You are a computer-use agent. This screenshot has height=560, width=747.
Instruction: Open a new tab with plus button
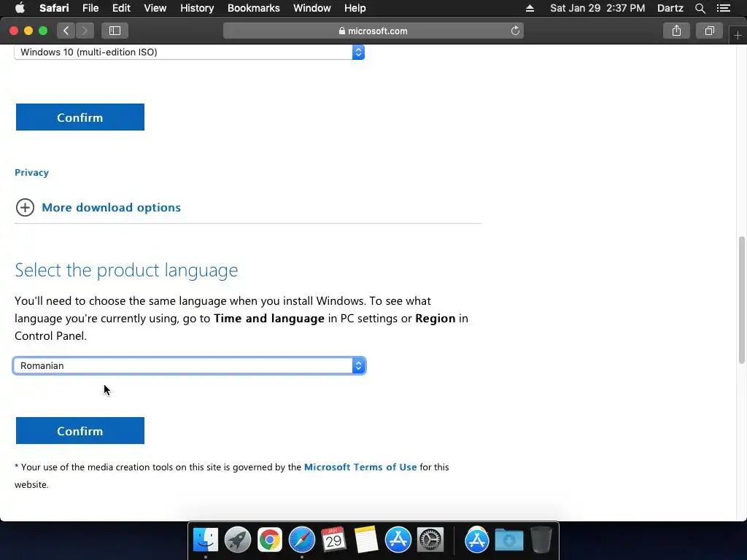coord(738,36)
